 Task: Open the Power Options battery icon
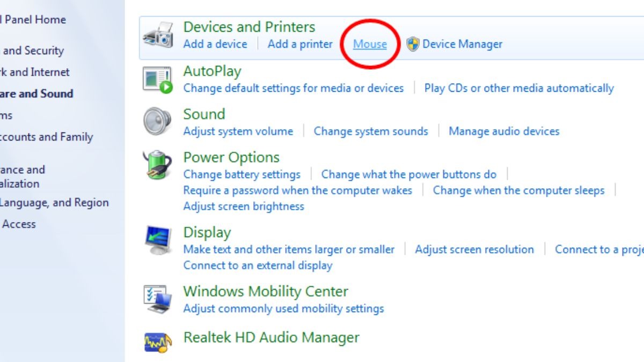[157, 165]
